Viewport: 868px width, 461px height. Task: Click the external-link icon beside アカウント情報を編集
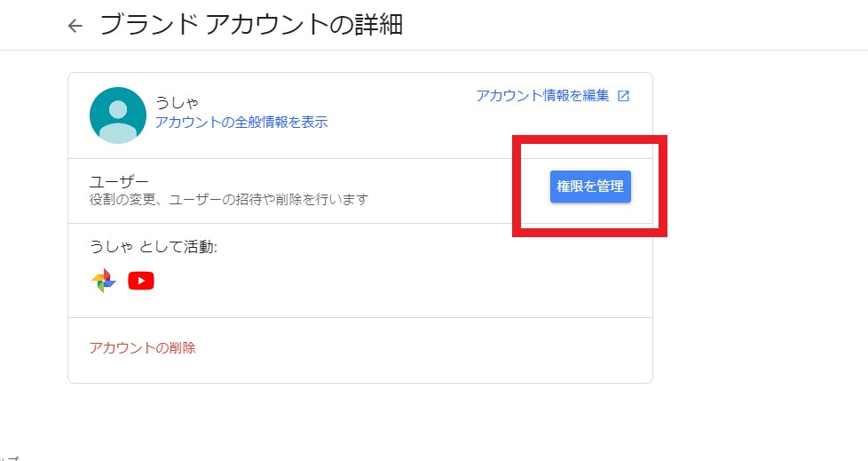coord(623,96)
